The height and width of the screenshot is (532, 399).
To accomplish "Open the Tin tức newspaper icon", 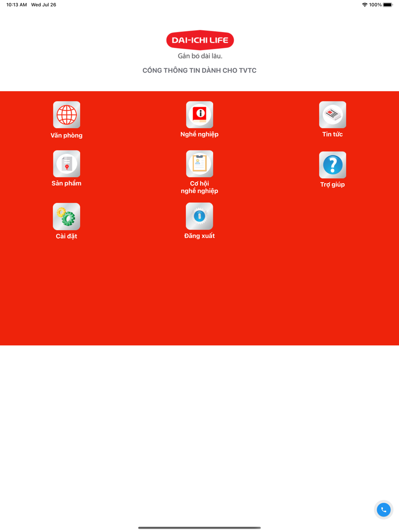I will click(x=332, y=115).
